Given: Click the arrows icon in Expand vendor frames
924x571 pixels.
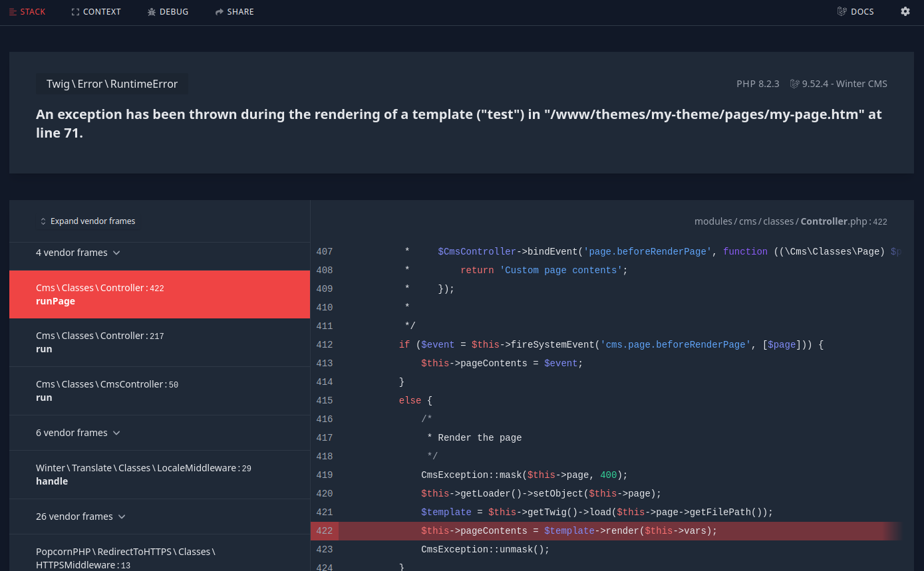Looking at the screenshot, I should point(43,221).
